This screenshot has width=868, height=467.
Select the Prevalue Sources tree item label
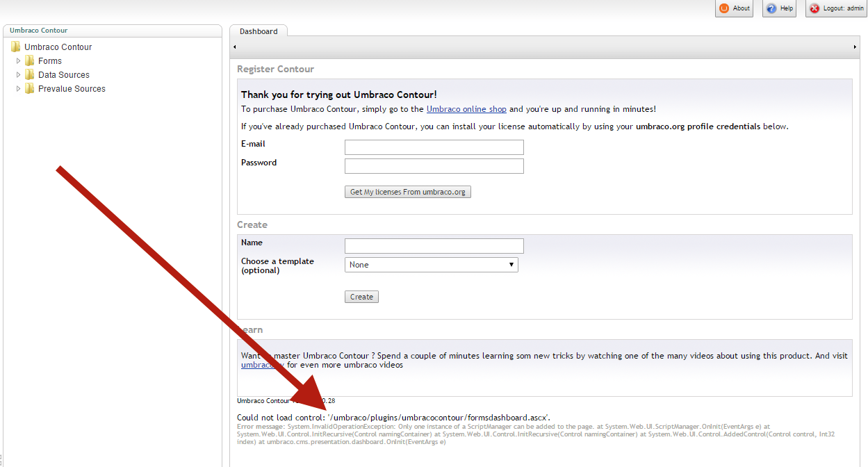[x=72, y=89]
